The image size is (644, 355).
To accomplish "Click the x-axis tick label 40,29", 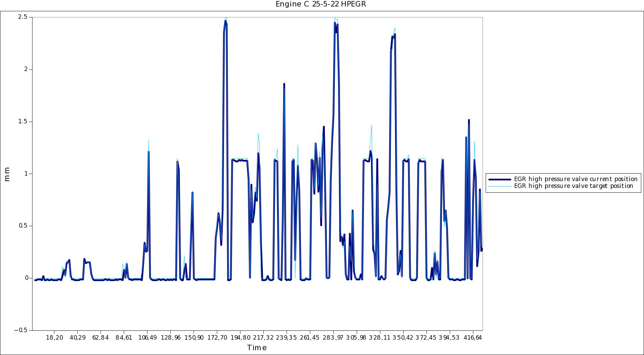I will (78, 338).
